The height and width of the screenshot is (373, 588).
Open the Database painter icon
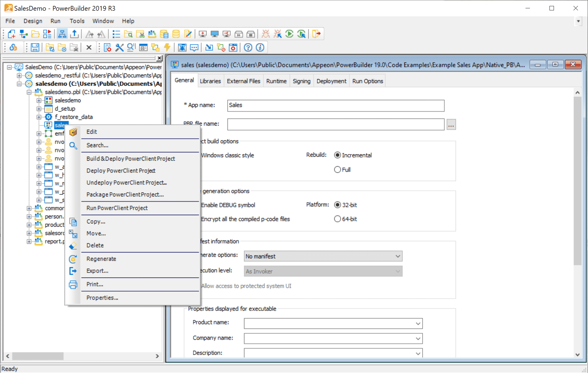pyautogui.click(x=176, y=34)
